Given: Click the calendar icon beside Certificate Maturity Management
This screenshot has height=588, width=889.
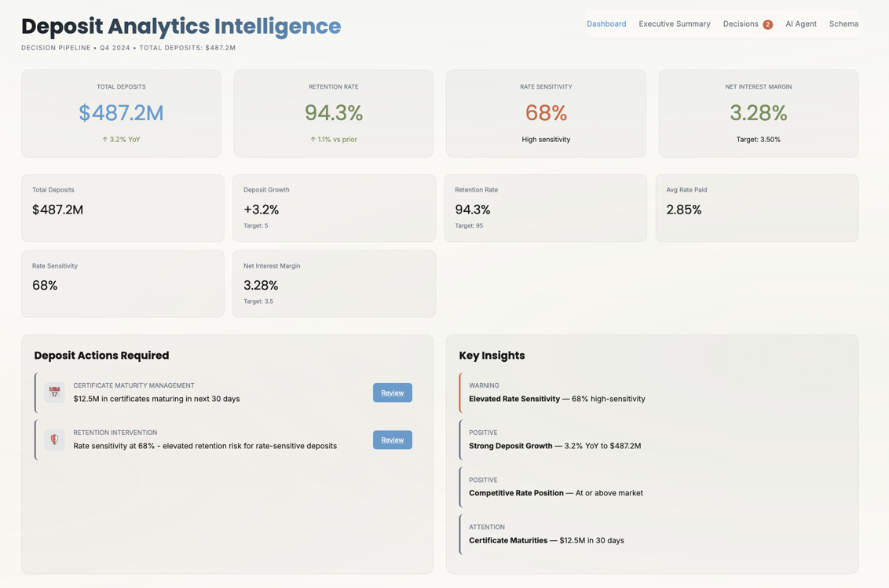Looking at the screenshot, I should pos(53,393).
